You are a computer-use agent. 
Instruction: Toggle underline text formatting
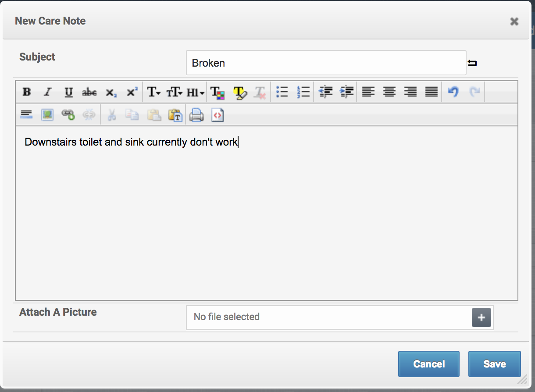tap(68, 92)
